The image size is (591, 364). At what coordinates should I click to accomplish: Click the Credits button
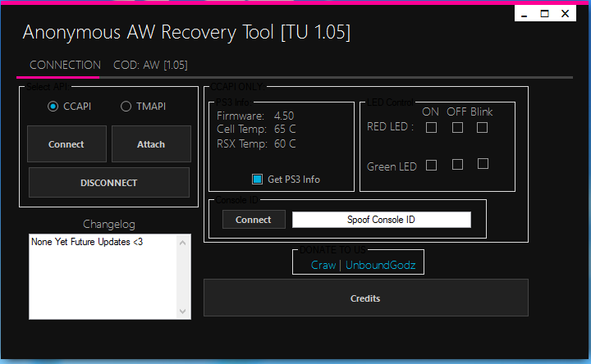coord(365,298)
